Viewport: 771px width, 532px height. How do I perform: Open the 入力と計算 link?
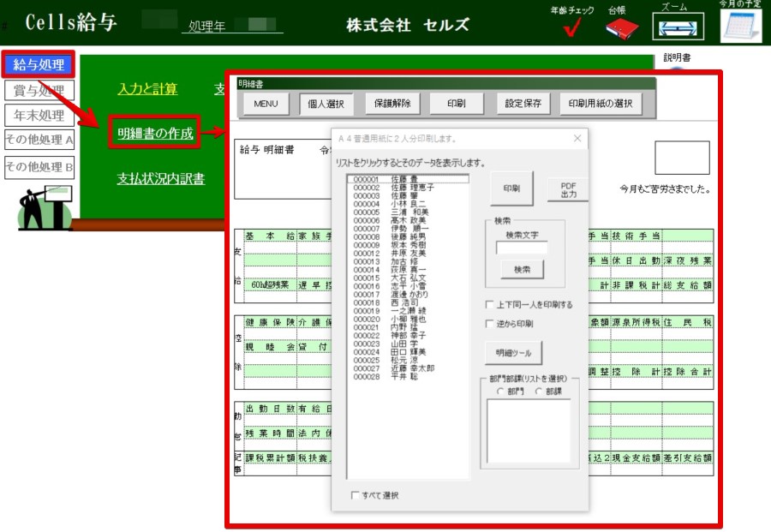pyautogui.click(x=147, y=89)
